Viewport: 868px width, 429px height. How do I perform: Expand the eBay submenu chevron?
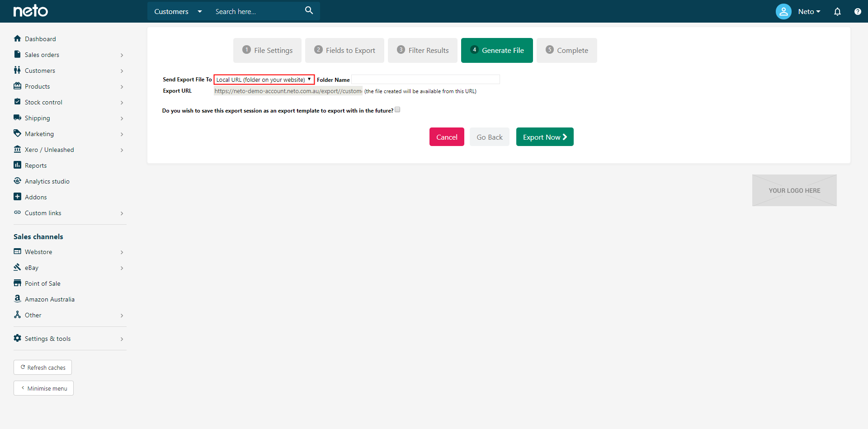122,268
